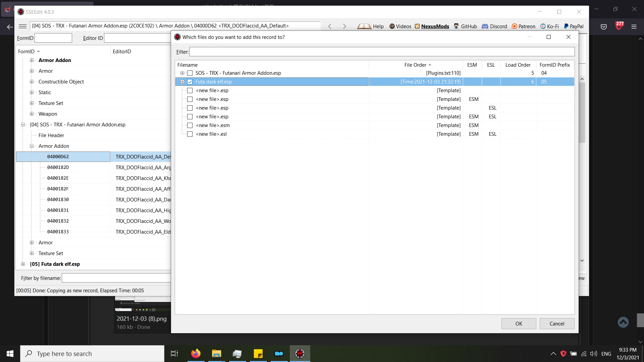Image resolution: width=644 pixels, height=362 pixels.
Task: Check <new file>.esm template checkbox
Action: (x=190, y=125)
